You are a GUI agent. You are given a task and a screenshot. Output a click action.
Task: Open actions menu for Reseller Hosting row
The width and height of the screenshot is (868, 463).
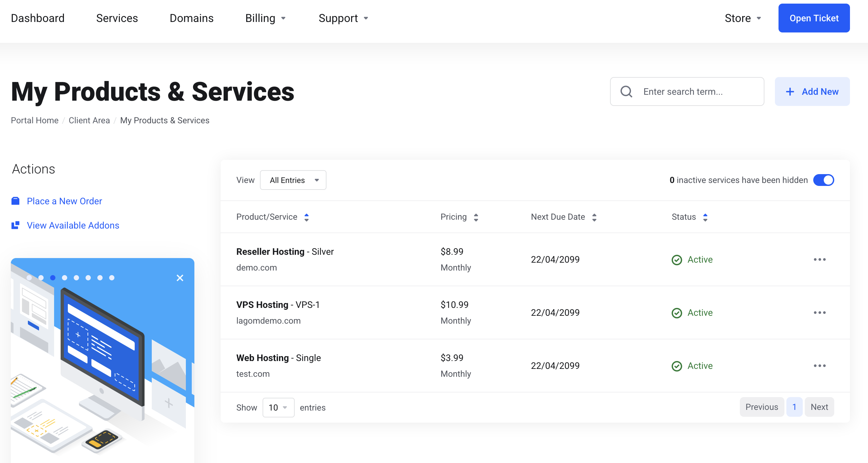pos(819,259)
